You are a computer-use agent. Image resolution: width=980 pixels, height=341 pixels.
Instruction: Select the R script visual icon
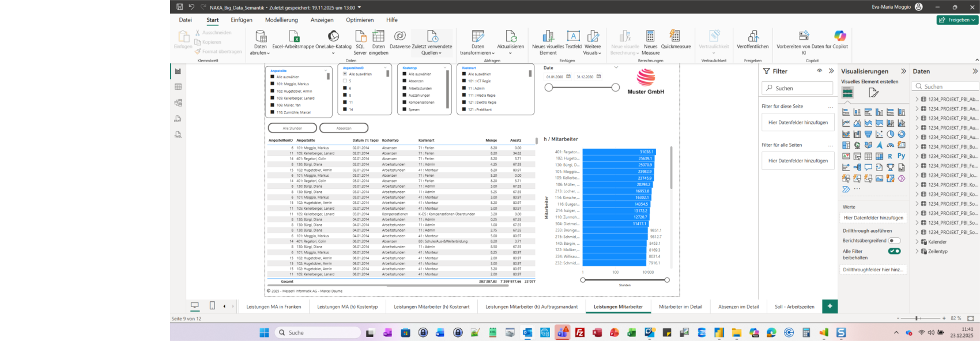coord(890,156)
